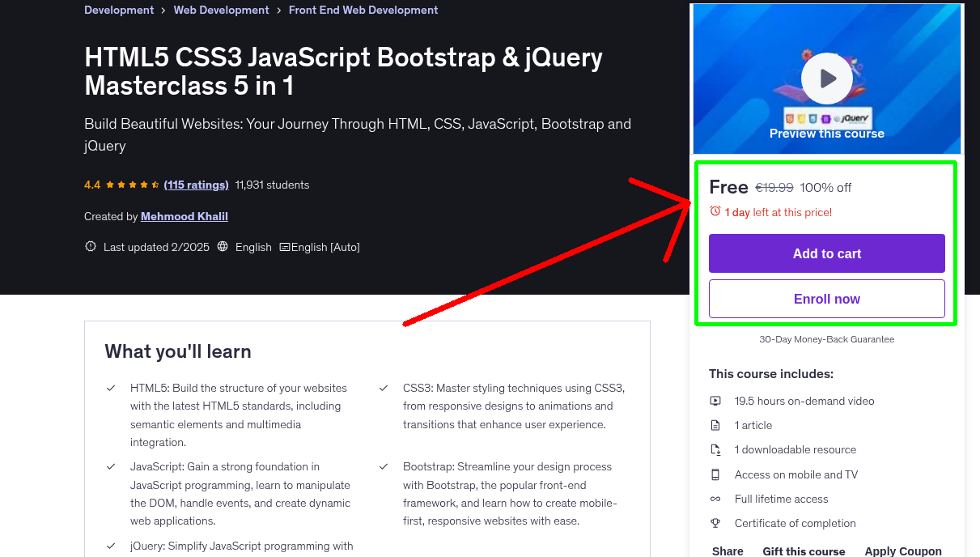Screen dimensions: 980x557
Task: Click checkmark beside Bootstrap learning item
Action: pos(384,467)
